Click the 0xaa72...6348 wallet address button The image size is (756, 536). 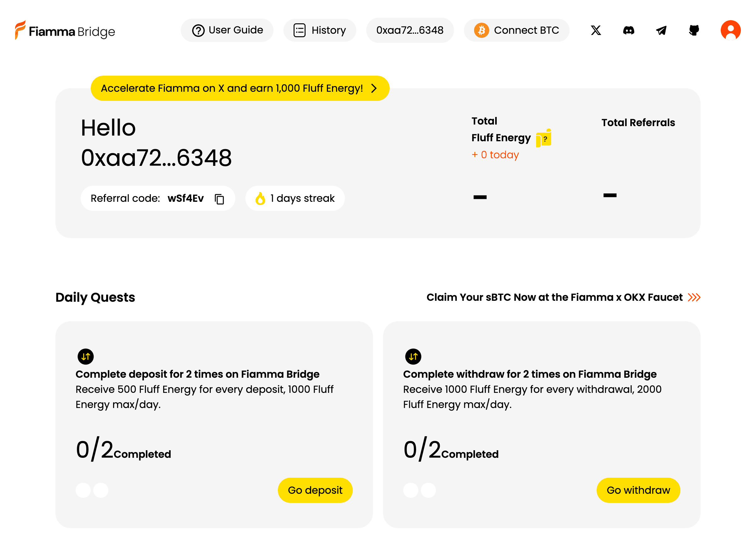coord(410,30)
